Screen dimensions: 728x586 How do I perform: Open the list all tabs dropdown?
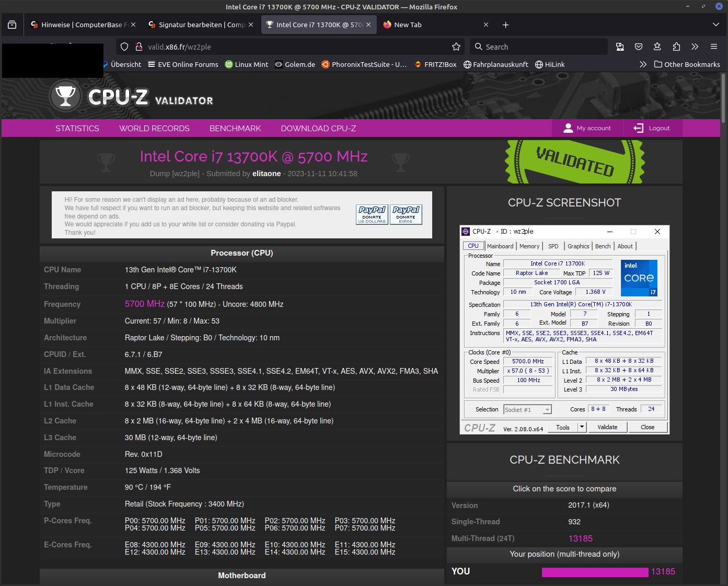715,25
